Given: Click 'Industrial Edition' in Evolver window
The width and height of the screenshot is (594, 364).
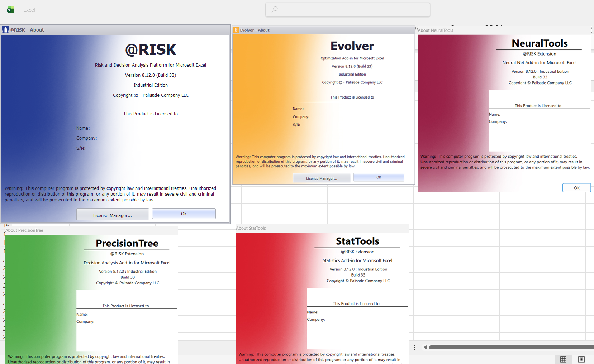Looking at the screenshot, I should 352,74.
